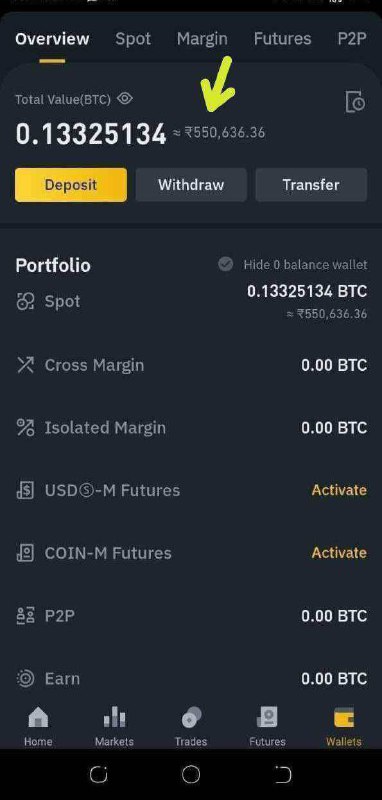
Task: Switch to the Margin tab
Action: pos(202,39)
